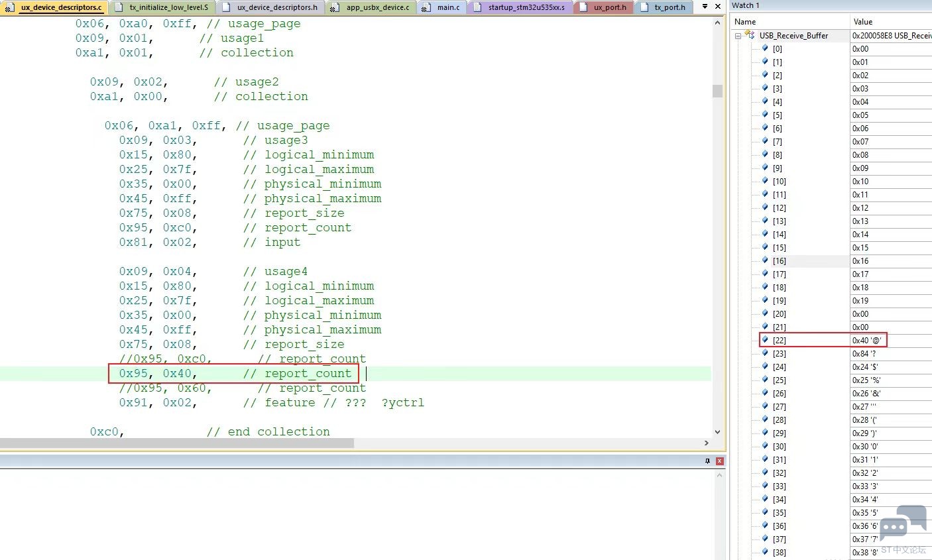Select the value 0x40 '@' of element [22]
Viewport: 932px width, 560px height.
click(867, 340)
